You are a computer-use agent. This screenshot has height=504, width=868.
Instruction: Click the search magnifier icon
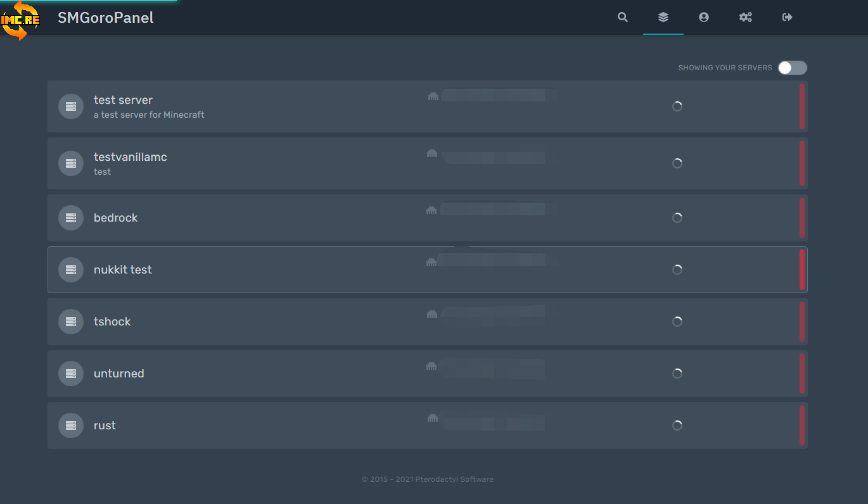tap(623, 17)
